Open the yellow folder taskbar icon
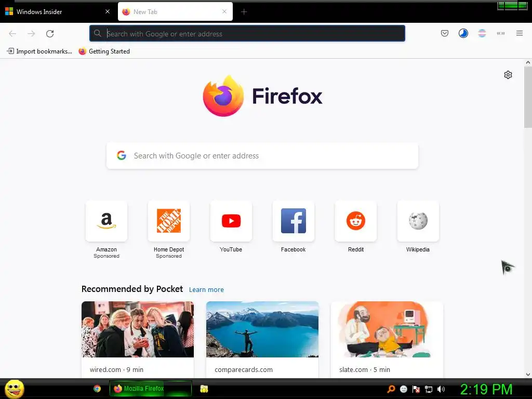This screenshot has width=532, height=399. point(204,389)
